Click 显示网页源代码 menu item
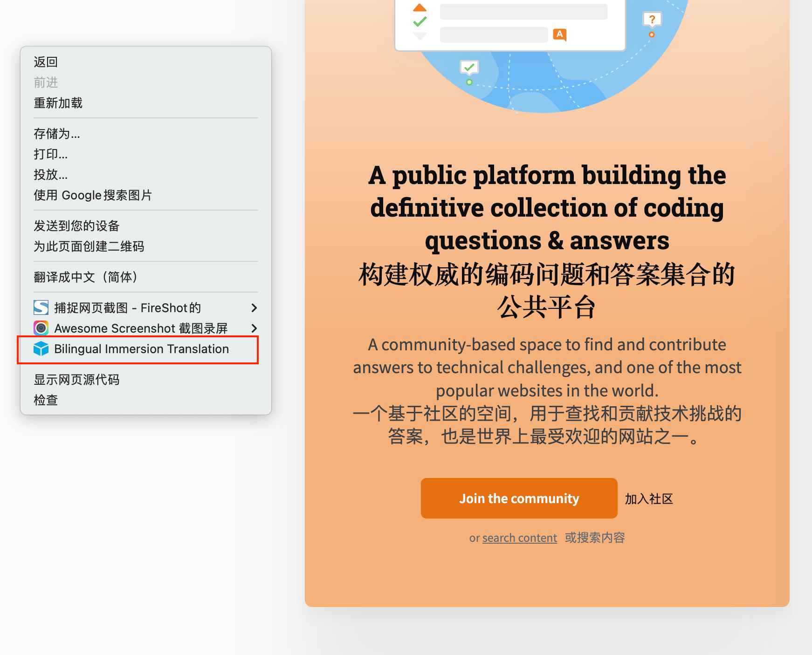This screenshot has width=812, height=655. (76, 379)
